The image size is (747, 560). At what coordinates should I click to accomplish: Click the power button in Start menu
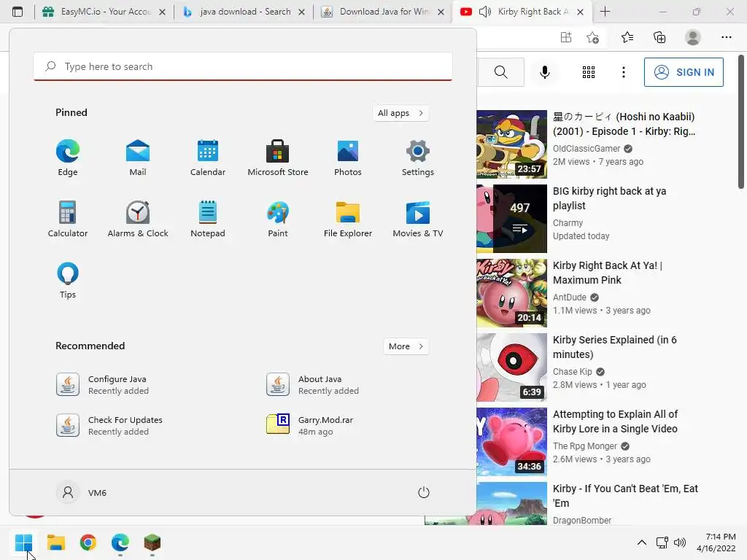click(x=424, y=492)
